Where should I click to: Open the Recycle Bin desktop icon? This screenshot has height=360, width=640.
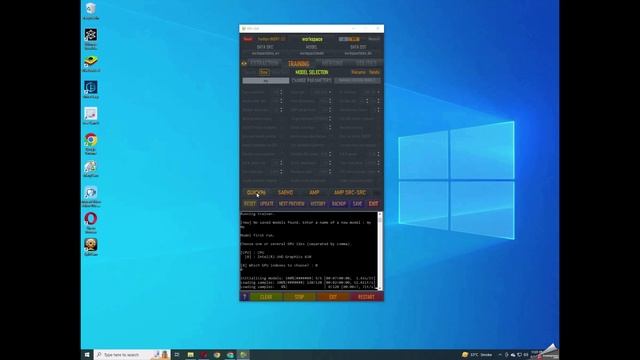[x=91, y=10]
